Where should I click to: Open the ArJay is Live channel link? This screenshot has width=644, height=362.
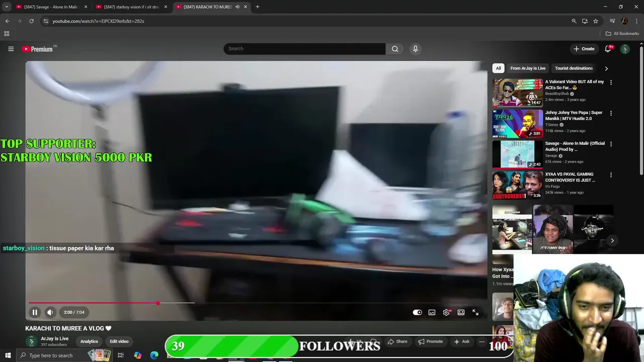54,338
